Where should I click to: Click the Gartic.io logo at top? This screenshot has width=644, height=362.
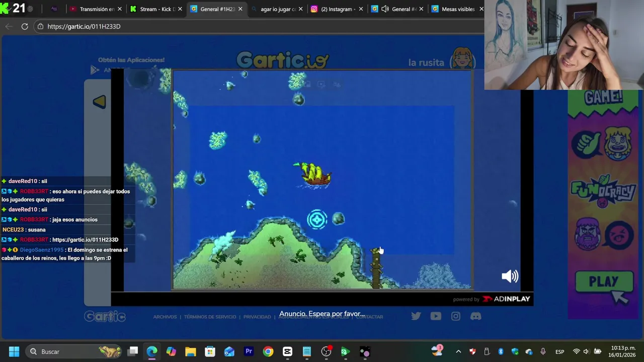click(x=282, y=60)
